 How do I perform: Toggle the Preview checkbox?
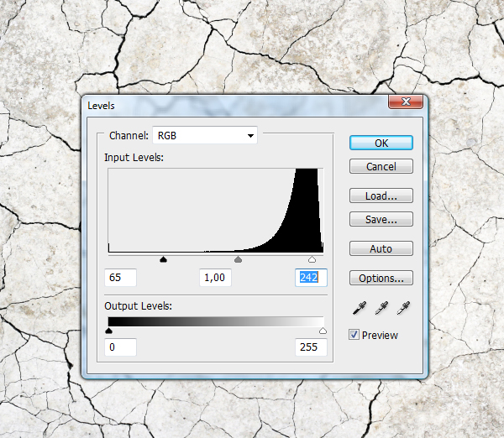coord(354,335)
